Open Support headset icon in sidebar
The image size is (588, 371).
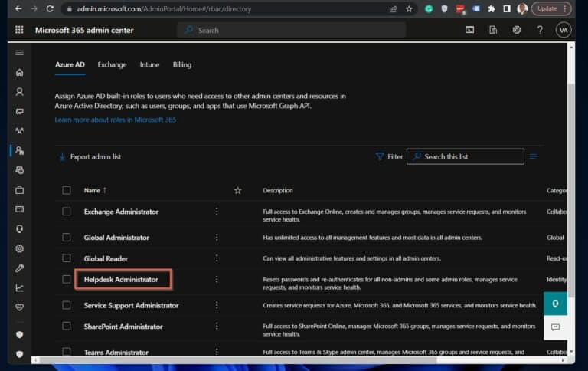pos(19,229)
